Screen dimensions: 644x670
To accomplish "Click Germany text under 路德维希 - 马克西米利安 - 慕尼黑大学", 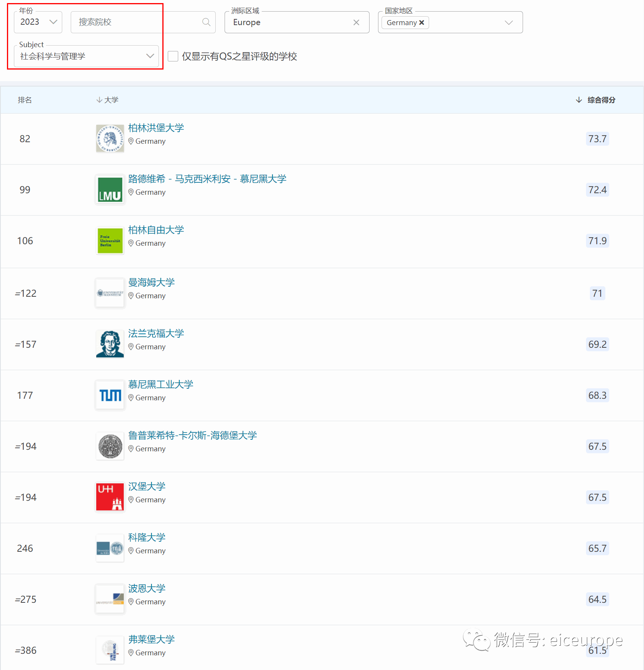I will point(150,192).
